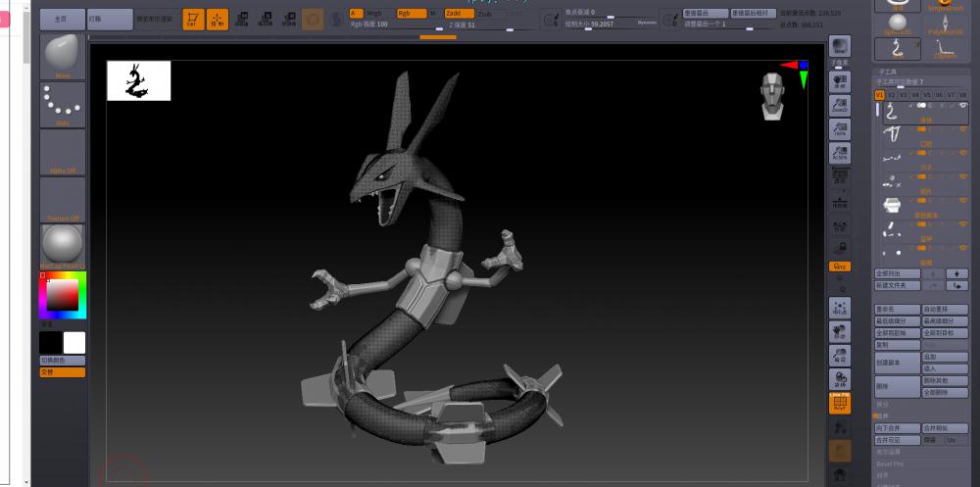This screenshot has width=980, height=487.
Task: Click the 全部列出 list all button
Action: pos(898,273)
